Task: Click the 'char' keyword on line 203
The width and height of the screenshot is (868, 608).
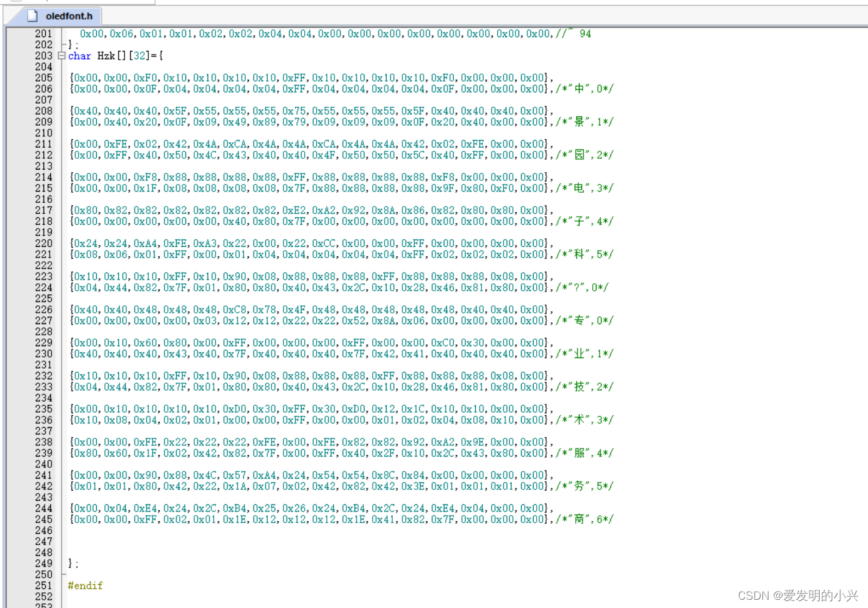Action: [80, 56]
